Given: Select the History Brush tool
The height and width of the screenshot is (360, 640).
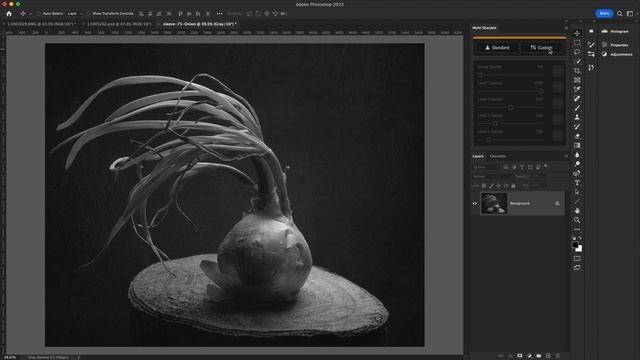Looking at the screenshot, I should coord(577,127).
